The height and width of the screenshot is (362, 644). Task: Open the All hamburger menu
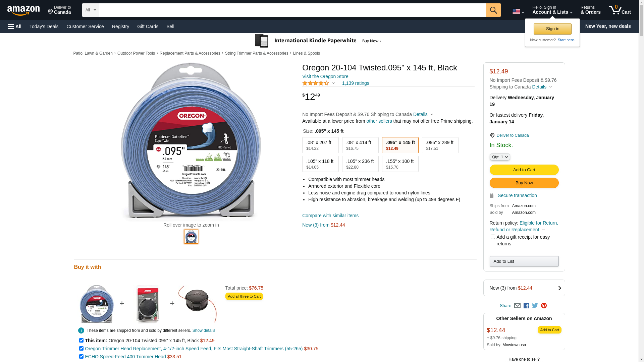click(15, 26)
